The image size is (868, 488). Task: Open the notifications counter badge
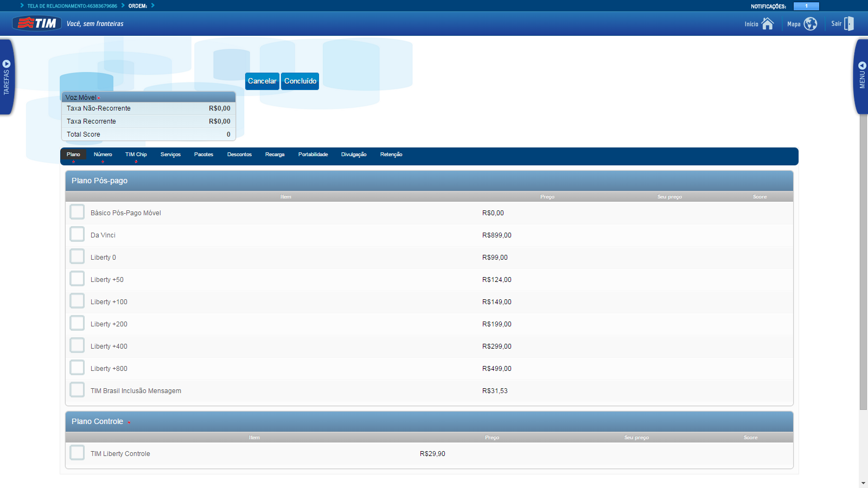[x=806, y=6]
